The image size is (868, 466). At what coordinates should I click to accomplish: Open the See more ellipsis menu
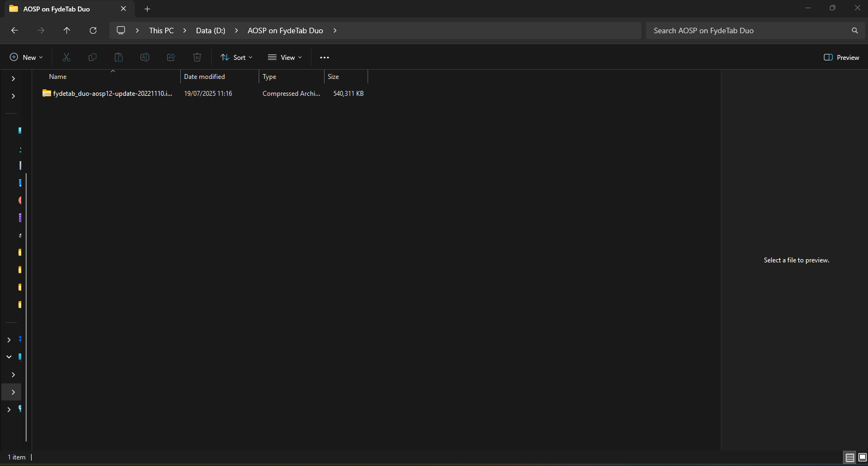325,57
